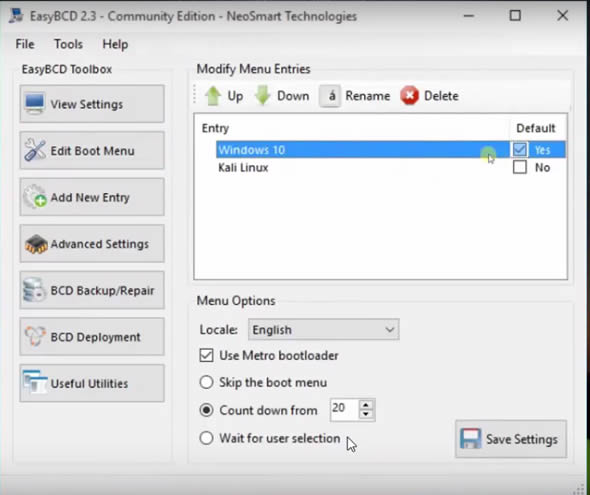Decrease countdown with stepper down arrow
This screenshot has height=495, width=590.
[366, 415]
